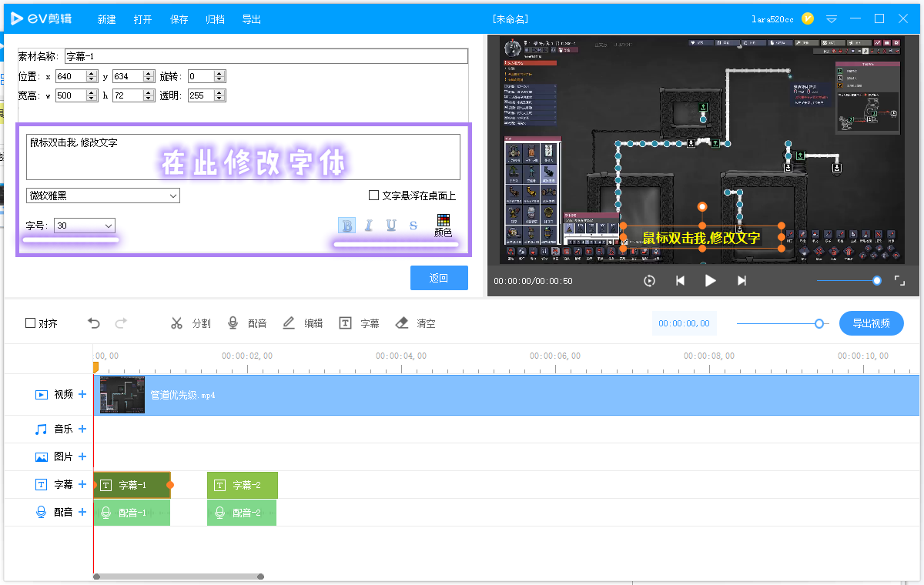The image size is (924, 585).
Task: Click the 归档 menu item
Action: coord(216,19)
